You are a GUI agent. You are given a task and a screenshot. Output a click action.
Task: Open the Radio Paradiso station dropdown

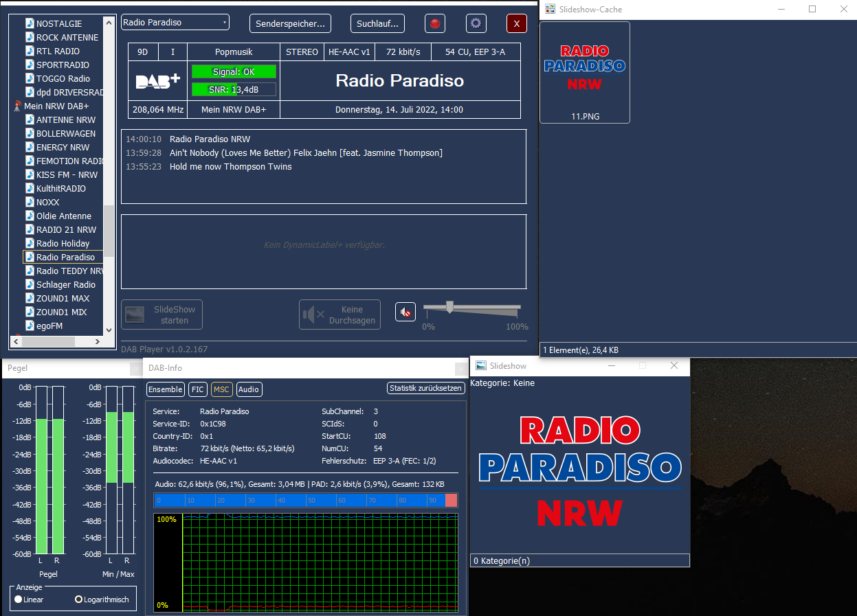click(x=175, y=23)
